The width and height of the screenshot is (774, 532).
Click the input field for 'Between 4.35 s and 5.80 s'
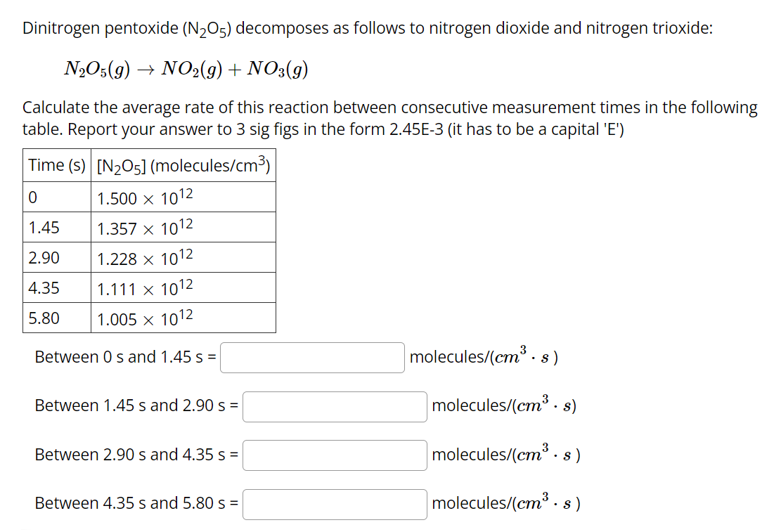pyautogui.click(x=334, y=504)
